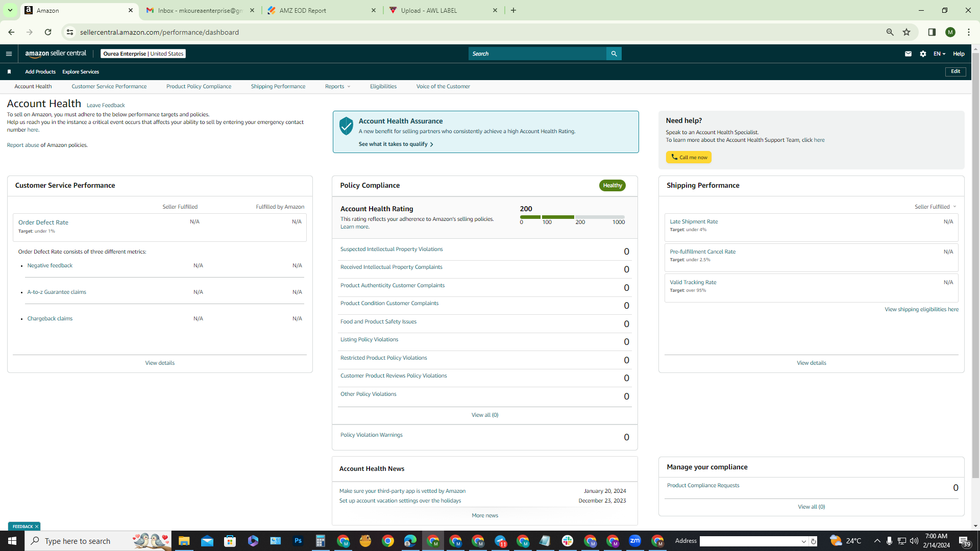The width and height of the screenshot is (980, 551).
Task: Open the Seller Central hamburger menu
Action: 9,54
